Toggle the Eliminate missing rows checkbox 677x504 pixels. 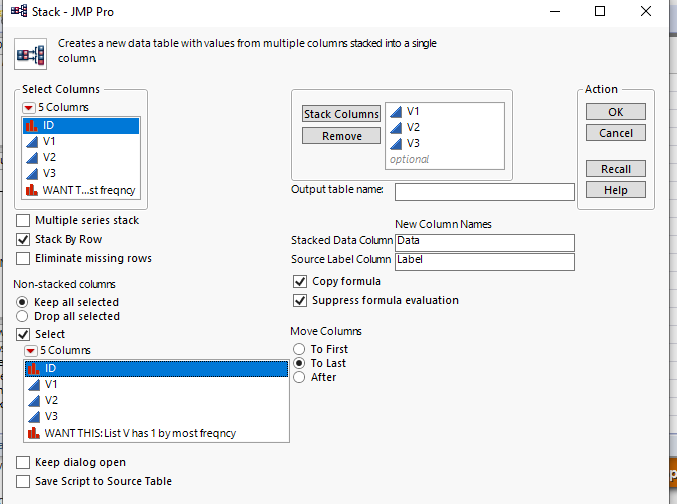point(24,258)
